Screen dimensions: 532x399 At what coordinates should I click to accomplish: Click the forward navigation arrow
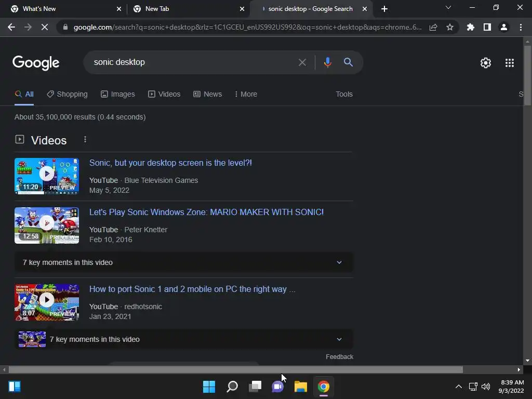click(x=28, y=27)
